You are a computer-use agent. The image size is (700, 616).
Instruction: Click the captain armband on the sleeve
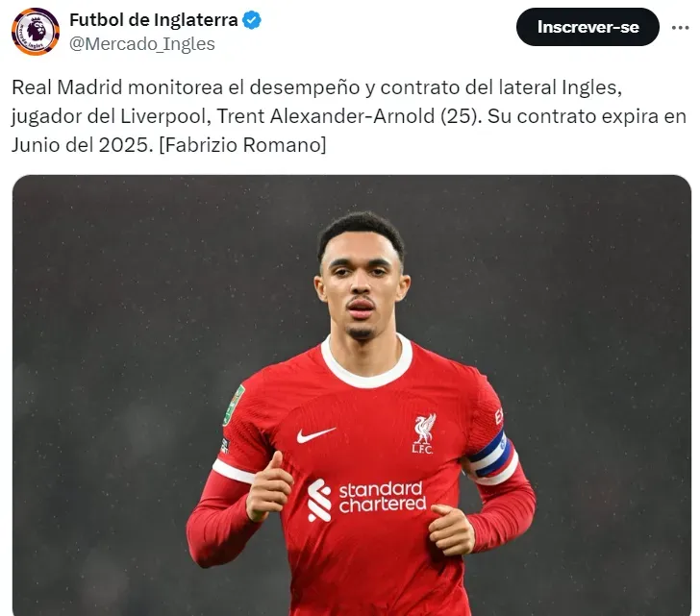491,457
